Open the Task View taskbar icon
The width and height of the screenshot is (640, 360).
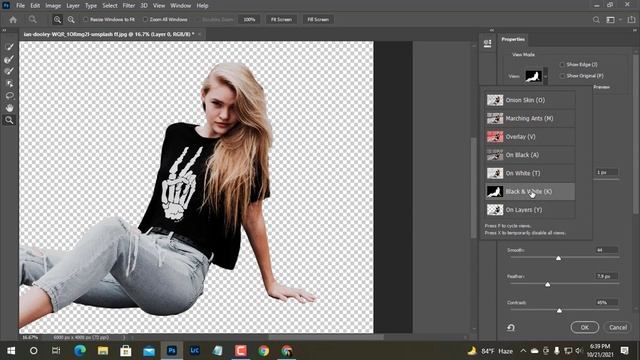coord(56,351)
